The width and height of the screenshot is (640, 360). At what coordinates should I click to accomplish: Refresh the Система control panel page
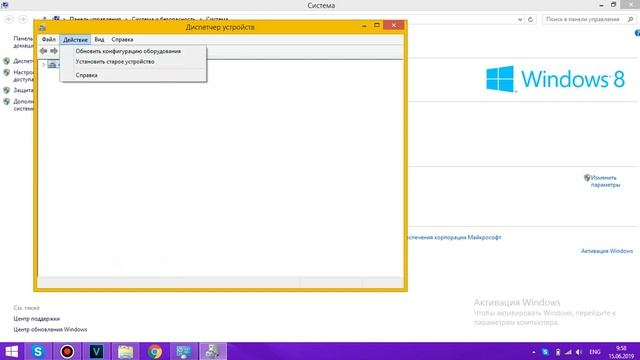(x=530, y=20)
